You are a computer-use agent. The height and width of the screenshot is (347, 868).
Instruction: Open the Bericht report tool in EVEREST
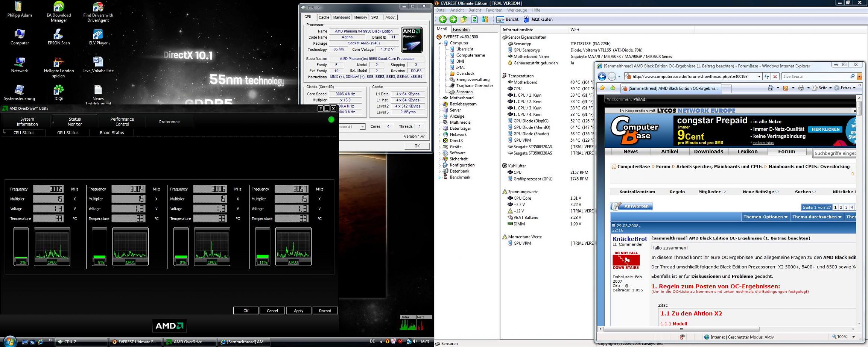click(x=508, y=19)
